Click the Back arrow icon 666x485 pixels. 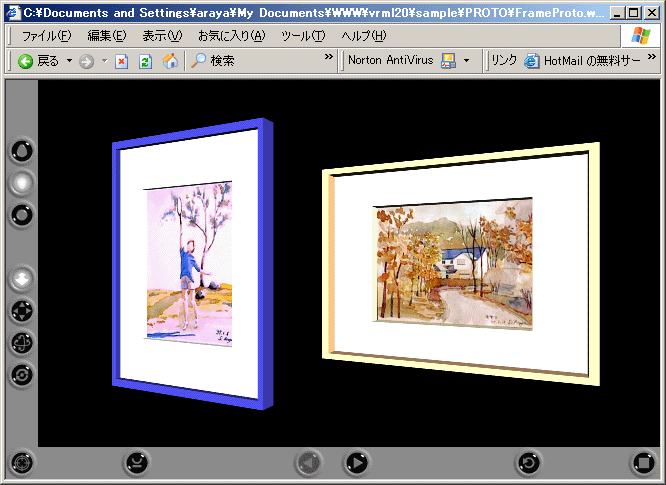[x=25, y=61]
